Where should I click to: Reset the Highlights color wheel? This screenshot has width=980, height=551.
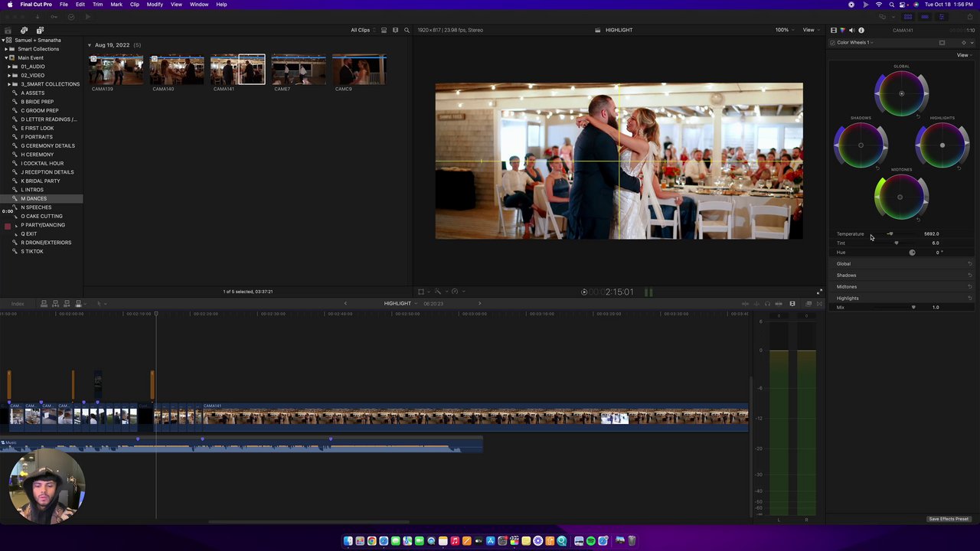click(x=959, y=168)
